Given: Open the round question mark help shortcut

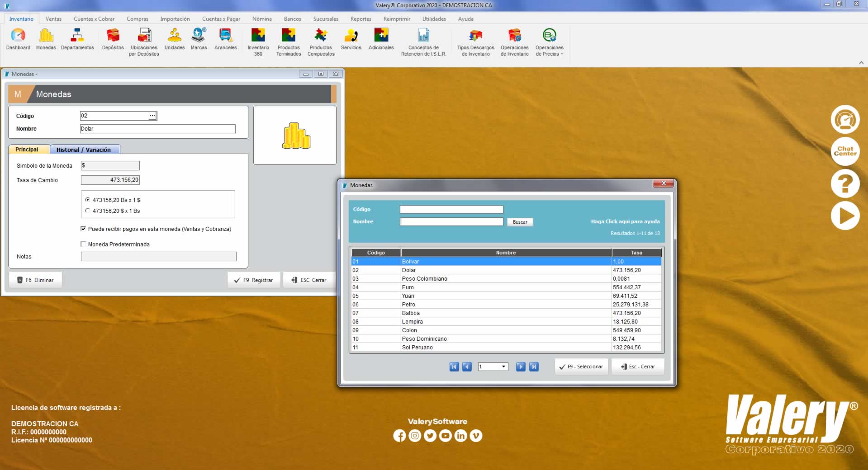Looking at the screenshot, I should click(845, 183).
